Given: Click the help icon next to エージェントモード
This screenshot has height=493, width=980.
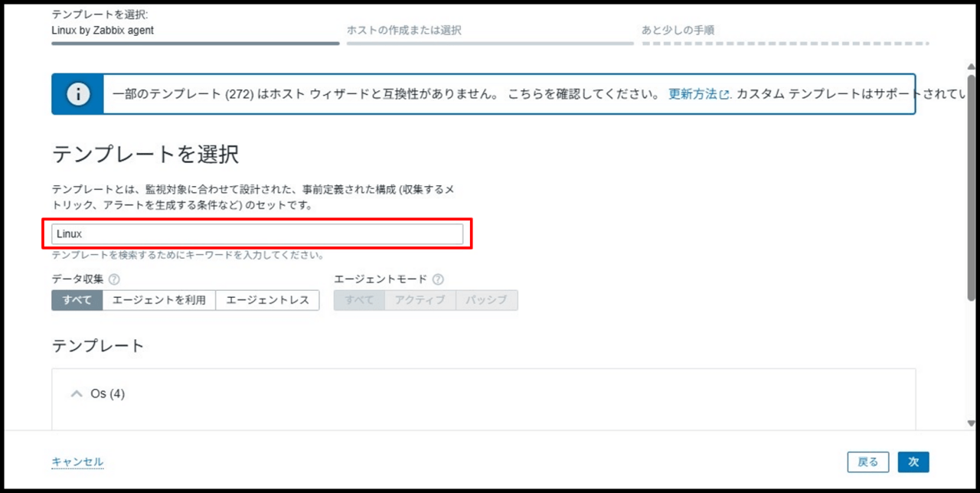Looking at the screenshot, I should click(x=438, y=279).
